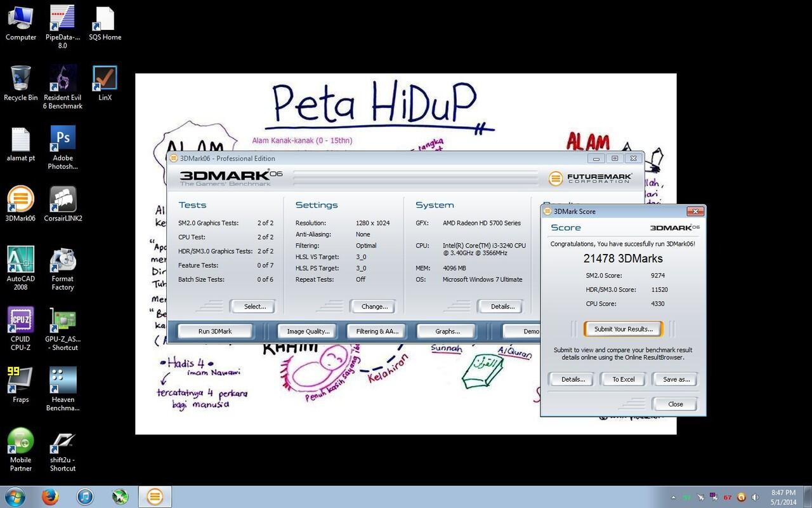The height and width of the screenshot is (508, 812).
Task: Click GFX AMD Radeon HD 5700 Series text
Action: 481,223
